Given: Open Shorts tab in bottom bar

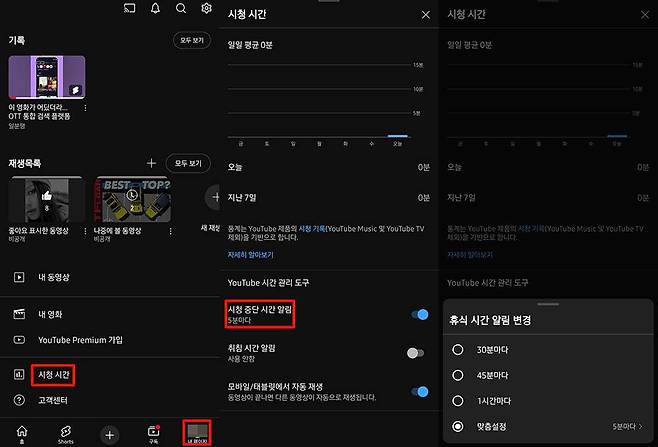Looking at the screenshot, I should (x=66, y=434).
